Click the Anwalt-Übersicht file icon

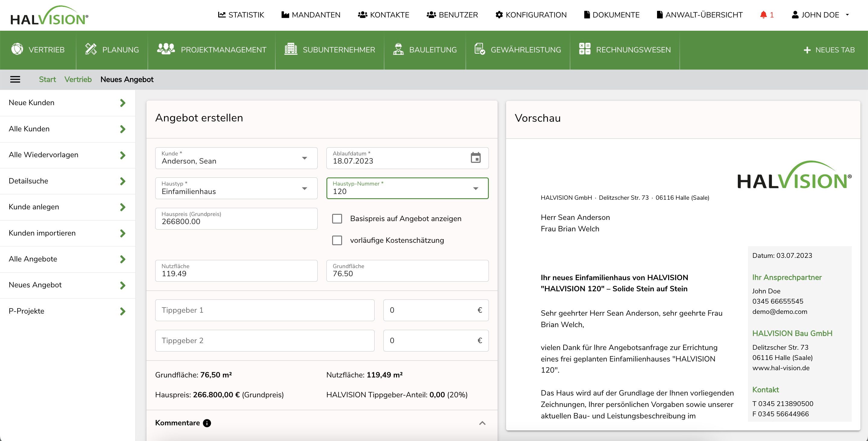point(659,15)
